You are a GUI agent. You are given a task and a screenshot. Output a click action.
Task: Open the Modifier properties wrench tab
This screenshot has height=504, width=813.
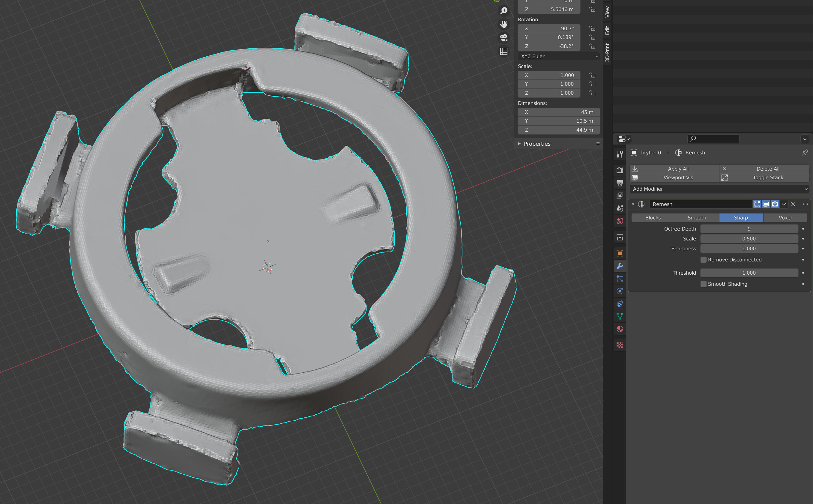620,266
